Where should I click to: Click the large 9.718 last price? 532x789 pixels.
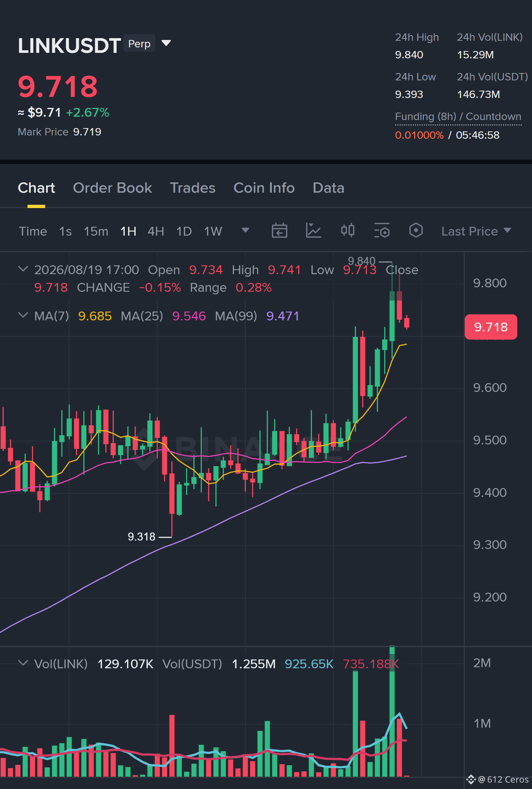click(58, 87)
